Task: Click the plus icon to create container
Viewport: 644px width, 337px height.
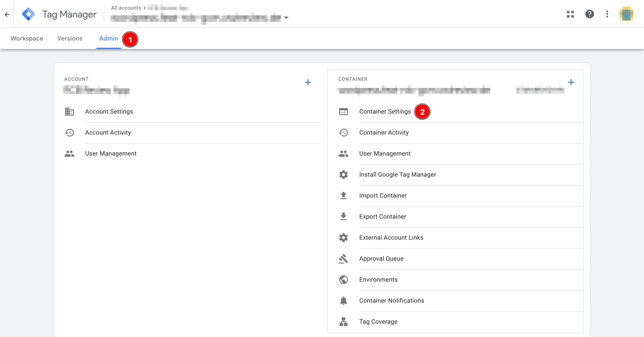Action: coord(571,82)
